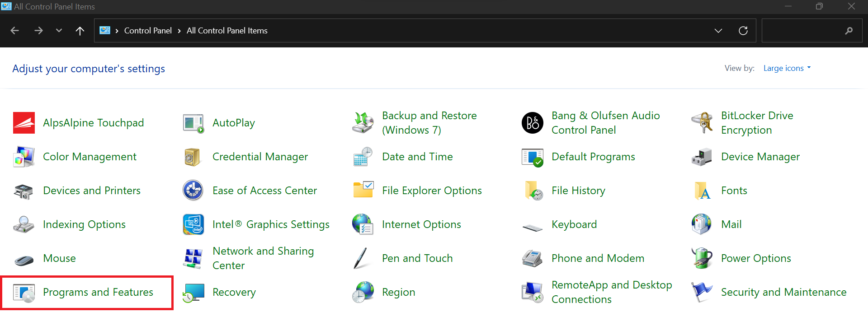Open the Keyboard link text
The image size is (868, 312).
point(574,224)
